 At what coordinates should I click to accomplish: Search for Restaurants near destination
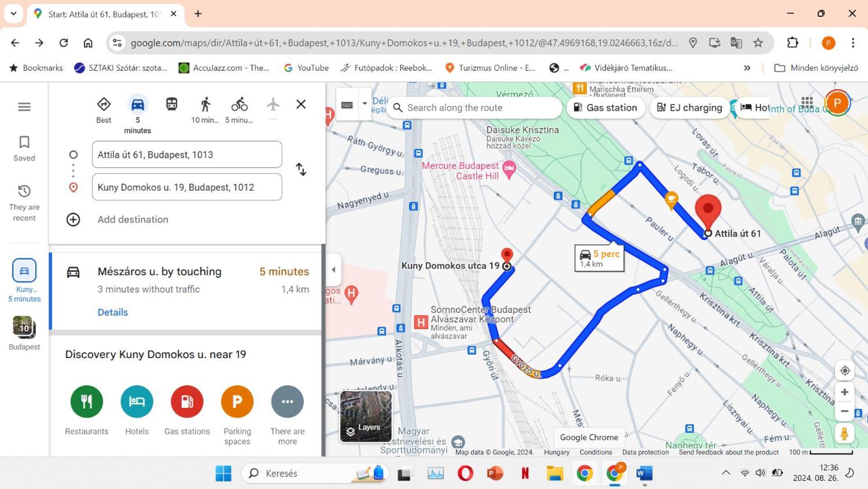pos(86,411)
